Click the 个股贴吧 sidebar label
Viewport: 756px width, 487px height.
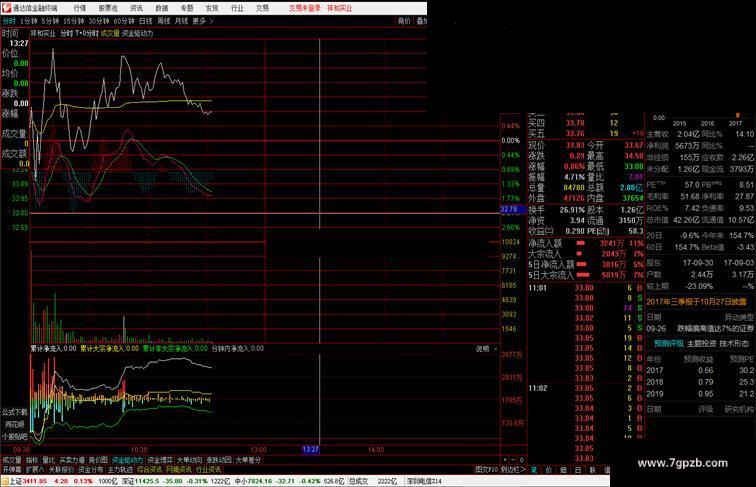[x=14, y=436]
